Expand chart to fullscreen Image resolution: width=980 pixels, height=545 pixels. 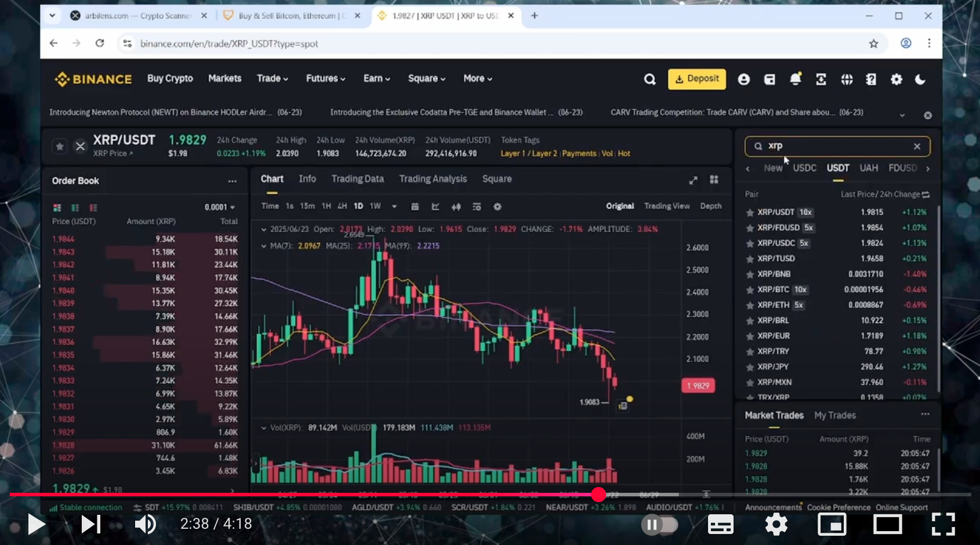pyautogui.click(x=693, y=180)
